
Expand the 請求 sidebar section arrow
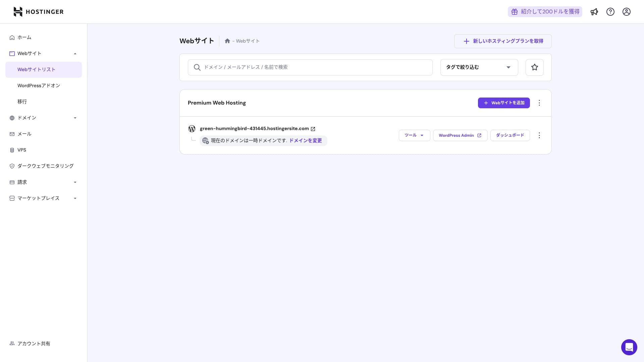pyautogui.click(x=75, y=182)
